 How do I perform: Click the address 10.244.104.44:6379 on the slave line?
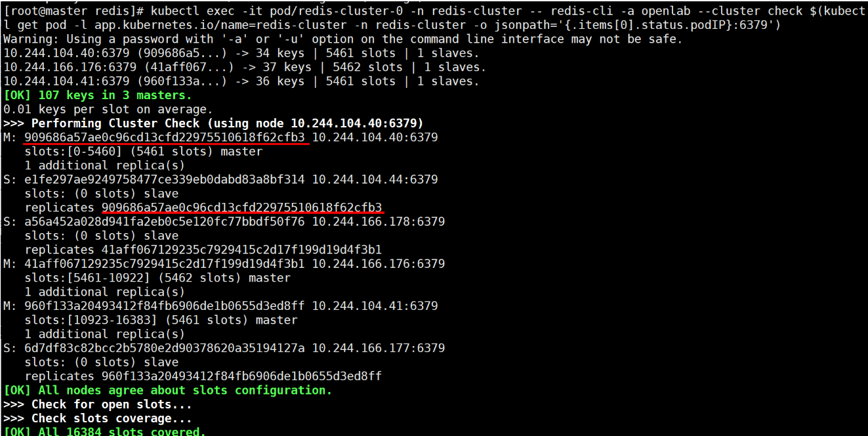point(375,179)
